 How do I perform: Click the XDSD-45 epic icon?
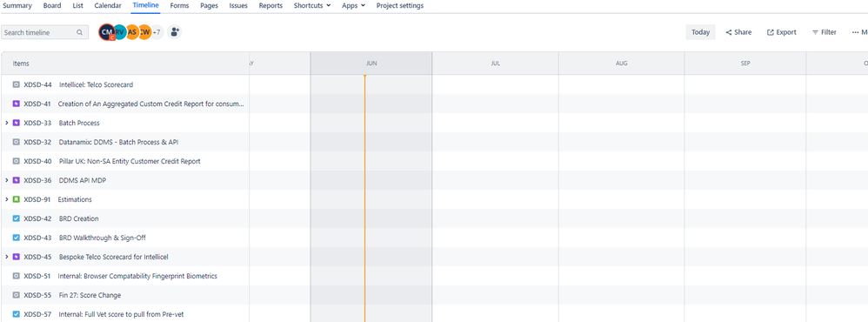[16, 257]
